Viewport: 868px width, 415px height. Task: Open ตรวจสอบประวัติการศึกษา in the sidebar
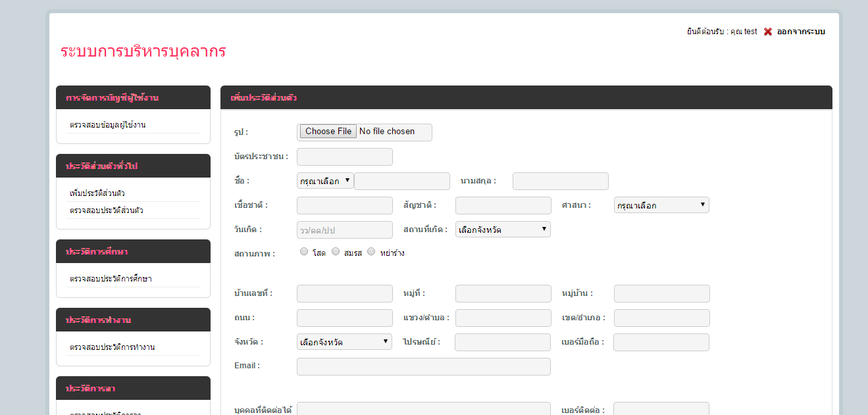(111, 279)
